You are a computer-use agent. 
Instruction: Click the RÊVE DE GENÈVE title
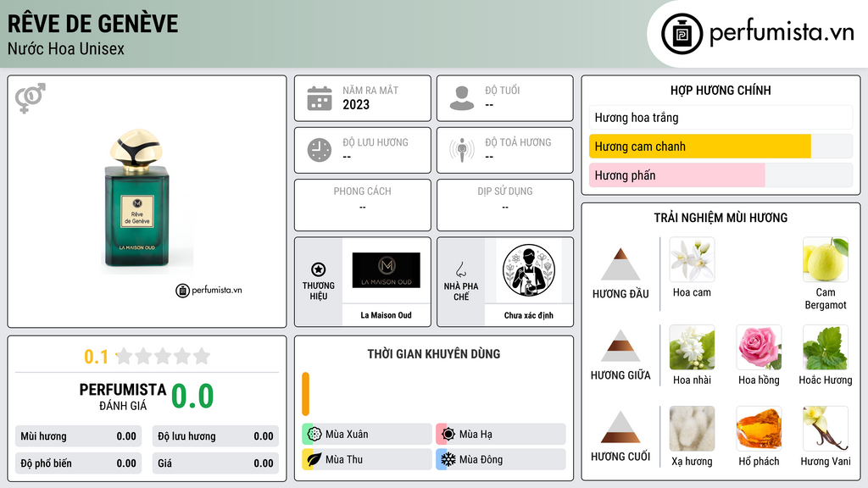92,24
